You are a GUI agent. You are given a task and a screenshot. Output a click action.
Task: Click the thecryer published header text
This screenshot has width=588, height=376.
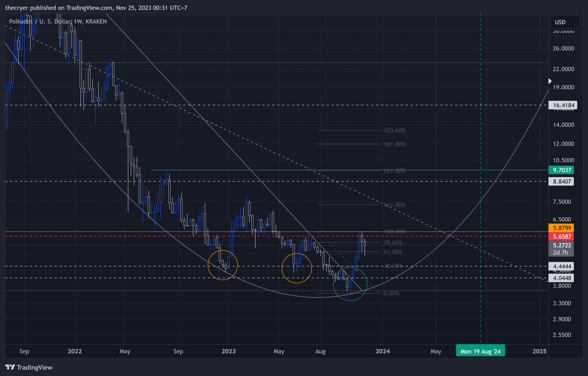96,8
